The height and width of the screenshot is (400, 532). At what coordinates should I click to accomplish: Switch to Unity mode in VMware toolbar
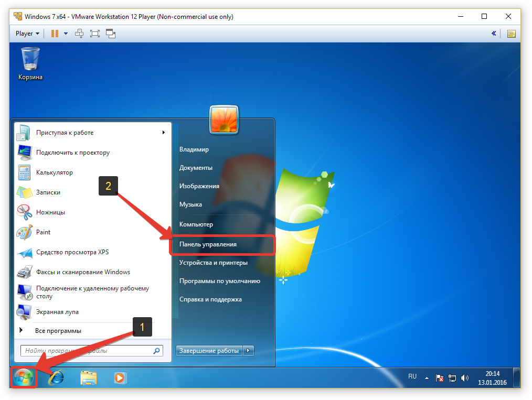(x=111, y=34)
